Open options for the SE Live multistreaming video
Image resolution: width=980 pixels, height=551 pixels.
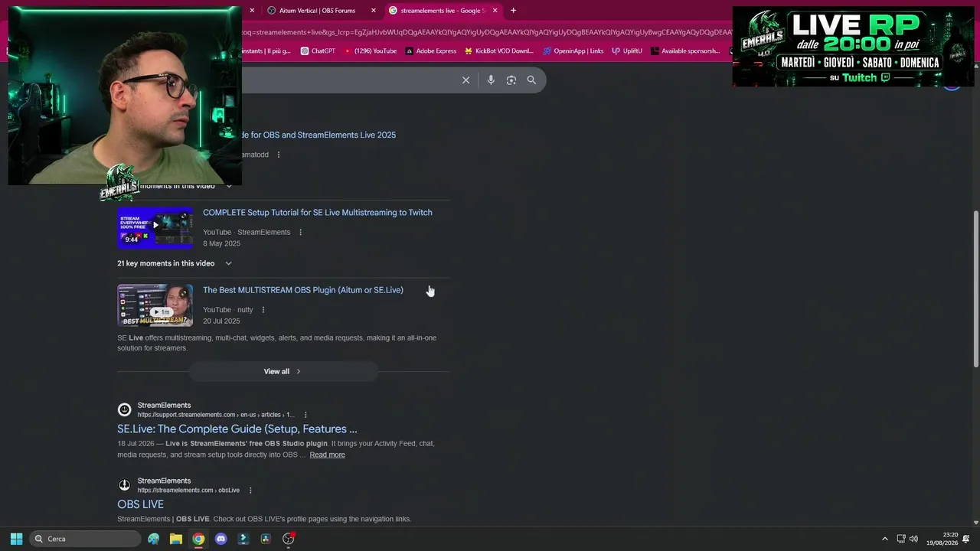coord(300,233)
